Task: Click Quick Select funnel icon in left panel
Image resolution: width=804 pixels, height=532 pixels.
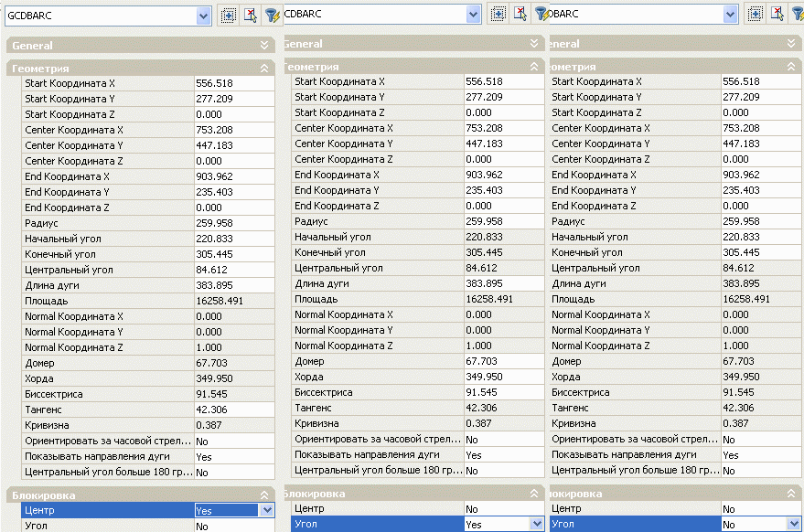Action: tap(272, 16)
